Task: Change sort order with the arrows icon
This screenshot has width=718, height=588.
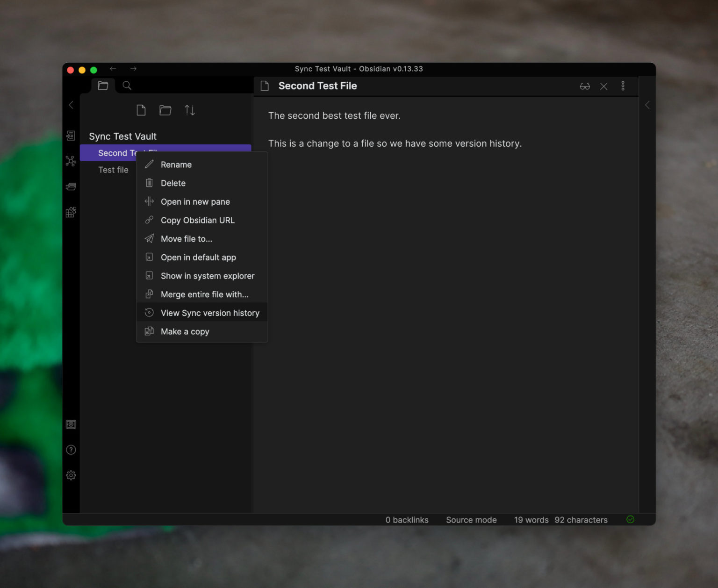Action: 190,110
